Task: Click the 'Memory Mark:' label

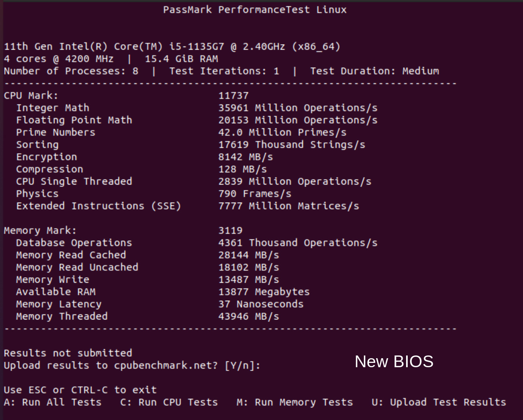Action: (x=40, y=231)
